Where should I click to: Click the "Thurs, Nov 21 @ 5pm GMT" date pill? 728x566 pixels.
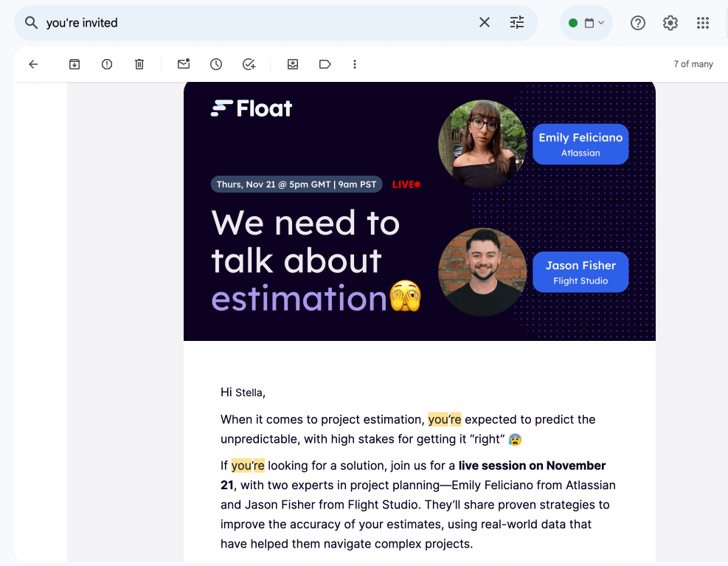pos(297,184)
